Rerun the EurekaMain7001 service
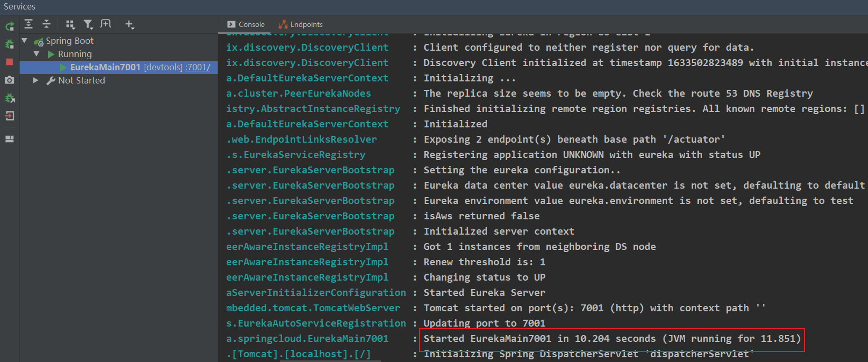868x362 pixels. point(10,26)
